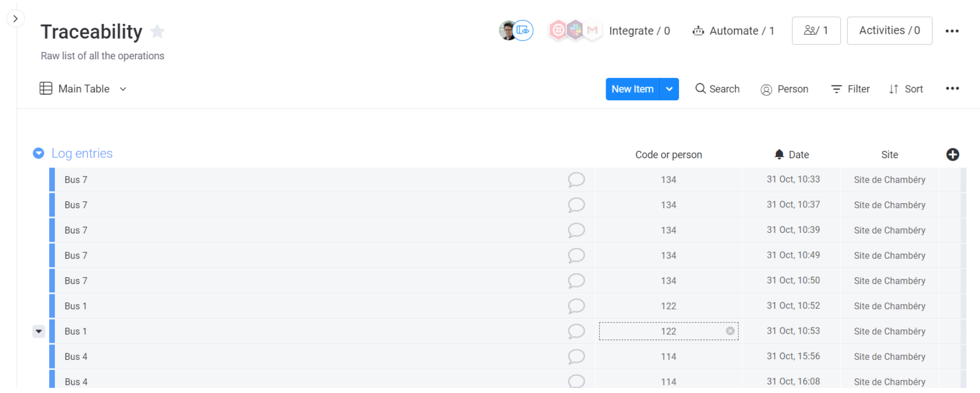This screenshot has height=393, width=980.
Task: Open the board viewers eye icon
Action: coord(523,31)
